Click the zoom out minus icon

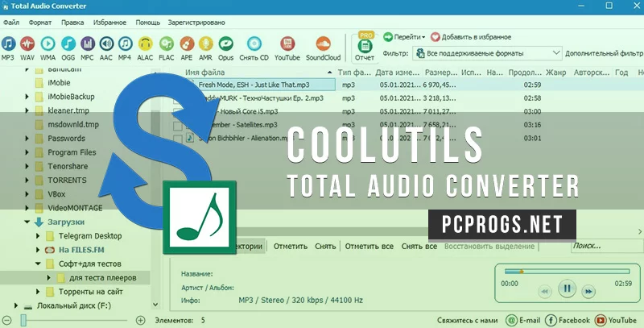pyautogui.click(x=7, y=320)
